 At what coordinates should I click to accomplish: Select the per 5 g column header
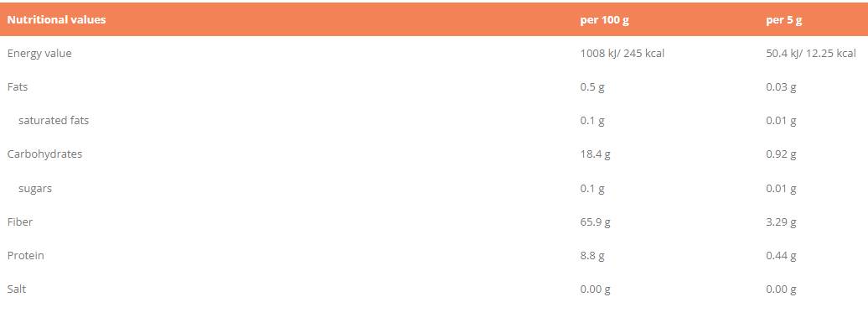click(x=784, y=20)
